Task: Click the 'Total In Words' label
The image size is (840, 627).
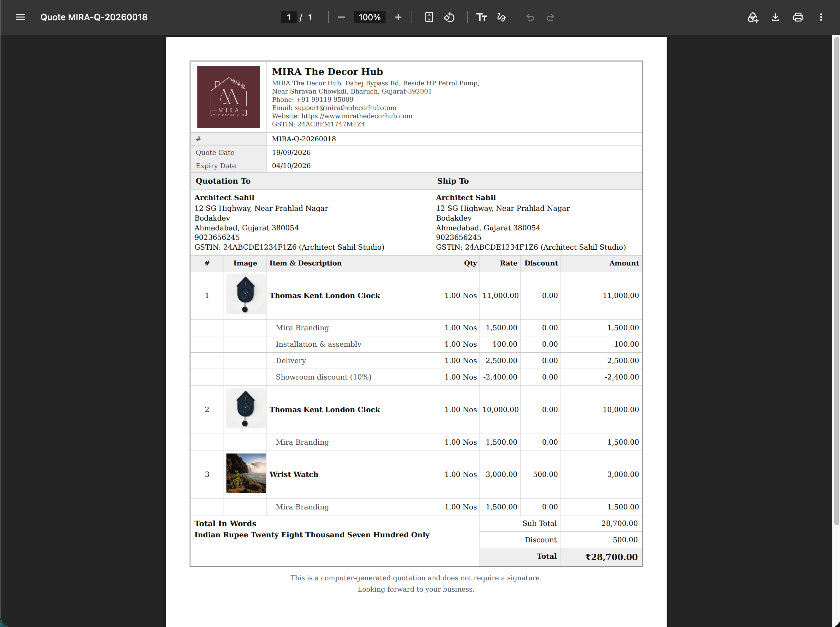Action: pyautogui.click(x=225, y=524)
